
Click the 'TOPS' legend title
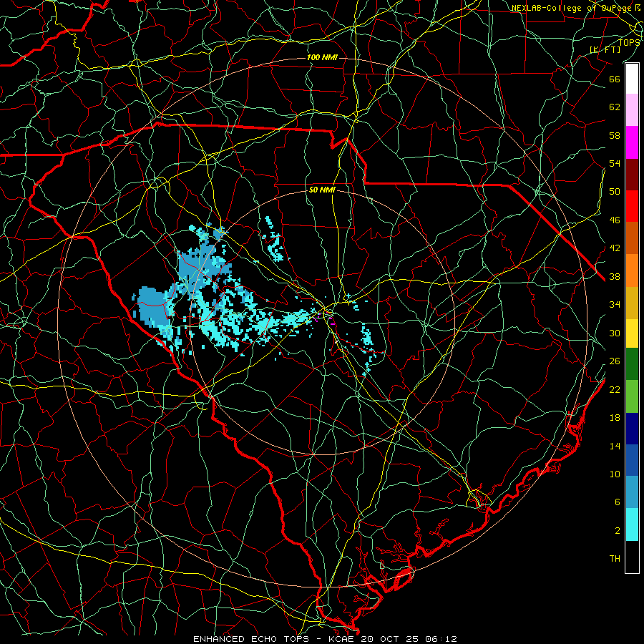pos(629,43)
